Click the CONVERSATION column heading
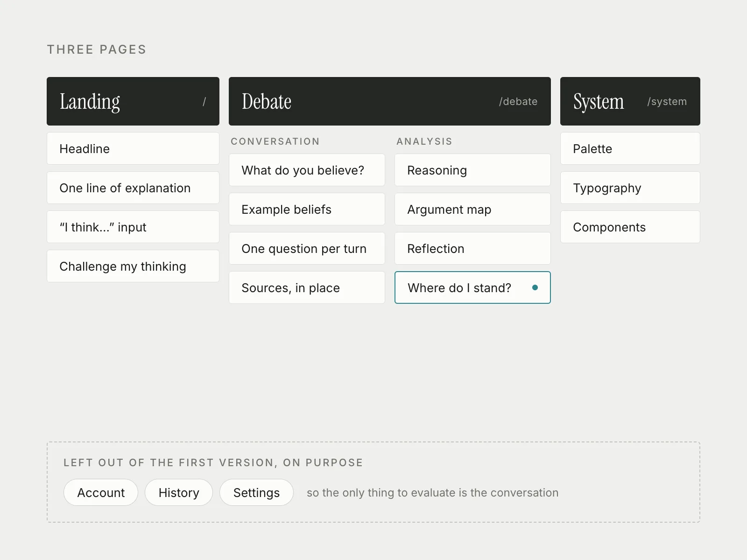 click(x=275, y=141)
